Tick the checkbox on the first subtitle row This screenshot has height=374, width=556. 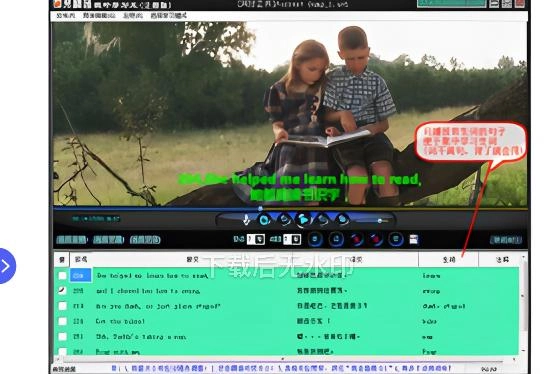(x=62, y=275)
